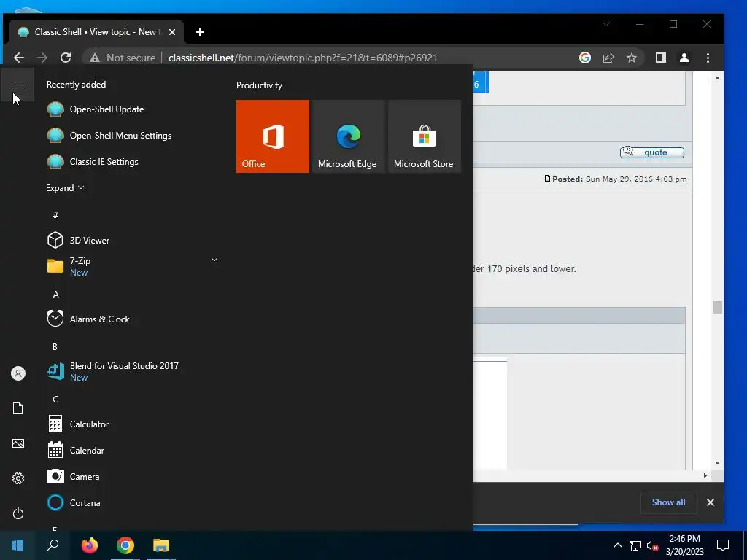Open Classic IE Settings

click(93, 161)
